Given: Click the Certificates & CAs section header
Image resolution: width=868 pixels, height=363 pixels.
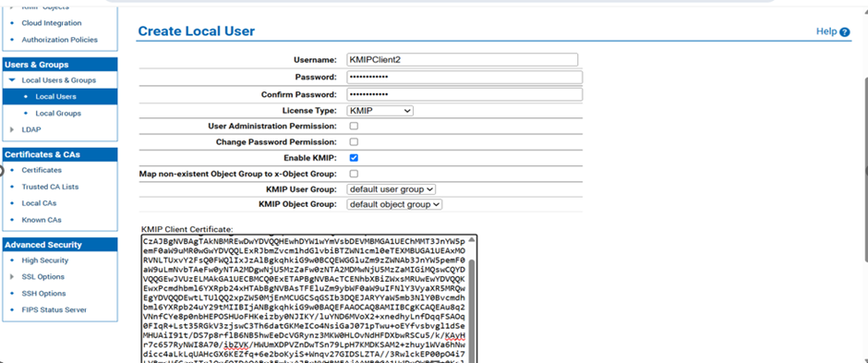Looking at the screenshot, I should coord(60,154).
